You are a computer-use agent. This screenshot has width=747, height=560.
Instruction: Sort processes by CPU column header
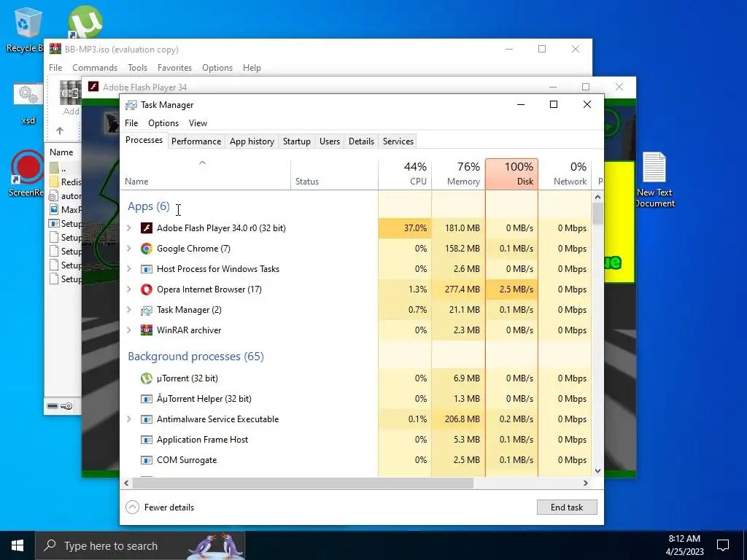click(405, 174)
